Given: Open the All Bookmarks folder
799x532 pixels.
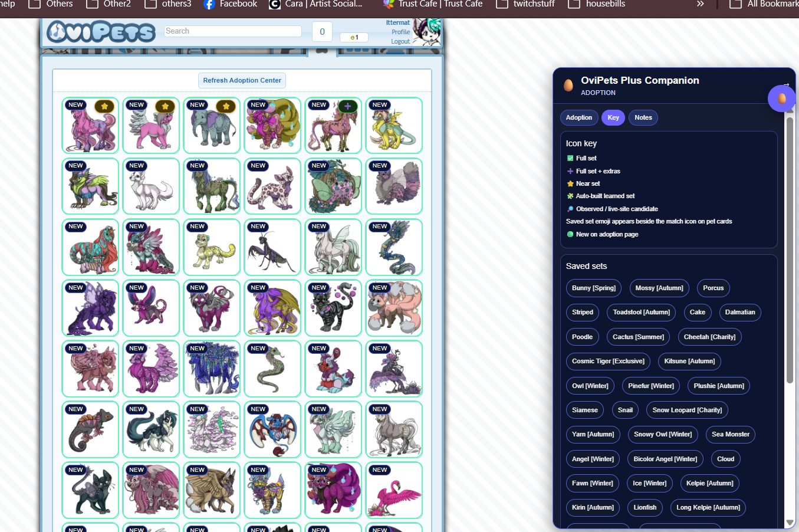Looking at the screenshot, I should point(764,4).
